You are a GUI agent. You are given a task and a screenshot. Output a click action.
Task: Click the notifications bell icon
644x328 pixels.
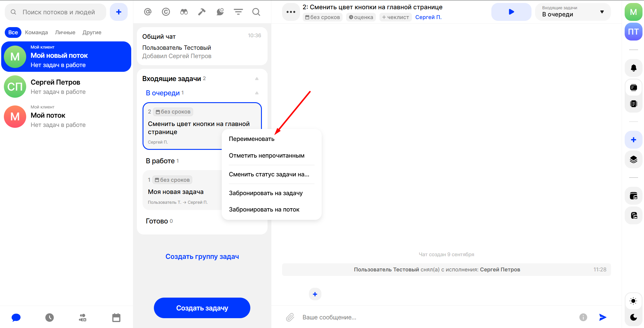coord(633,68)
